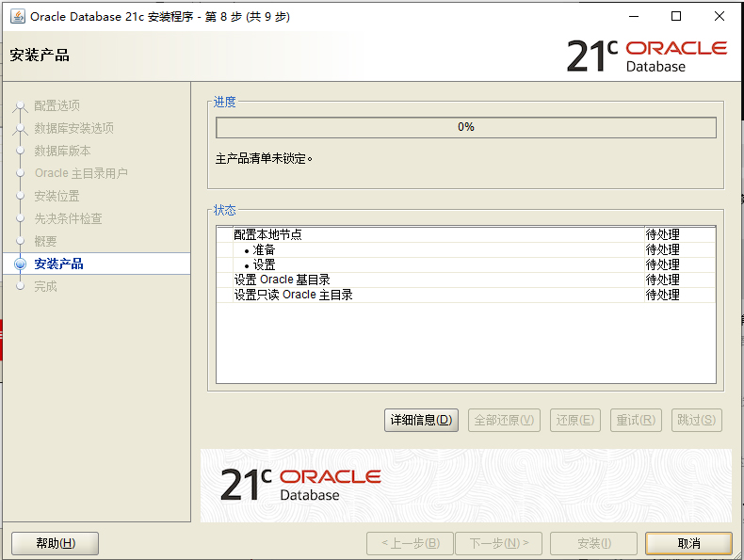Click the disabled 重试(R) button
The width and height of the screenshot is (744, 560).
636,420
